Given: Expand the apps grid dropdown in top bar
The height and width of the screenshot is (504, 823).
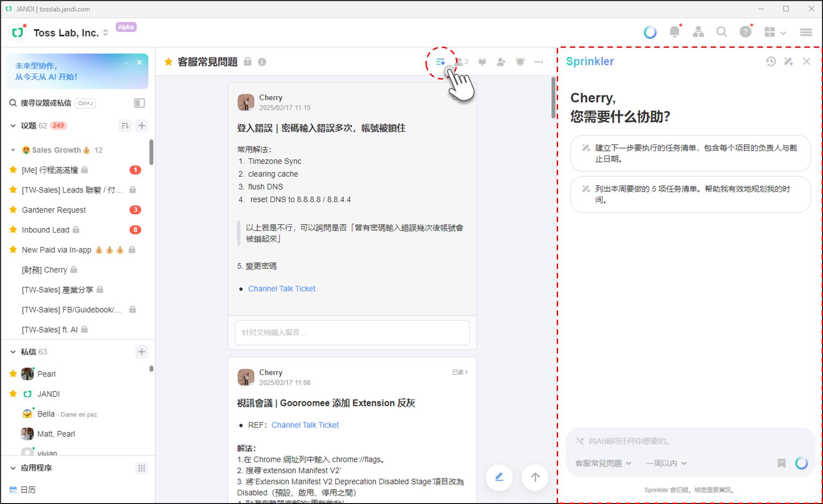Looking at the screenshot, I should coord(775,32).
